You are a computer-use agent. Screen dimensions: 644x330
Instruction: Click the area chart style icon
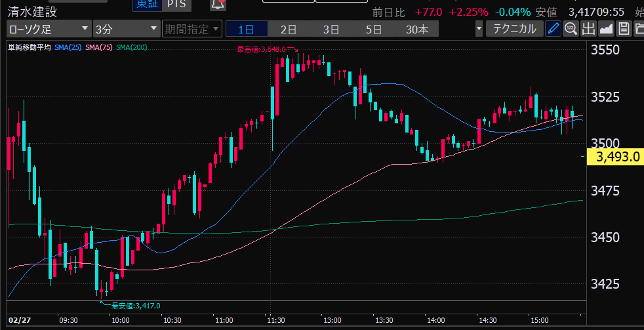(x=606, y=29)
